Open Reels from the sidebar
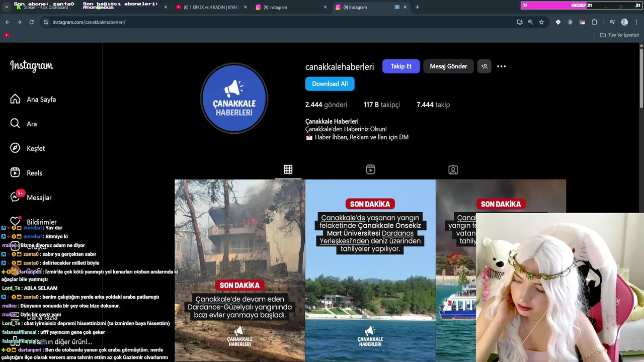 pos(26,173)
